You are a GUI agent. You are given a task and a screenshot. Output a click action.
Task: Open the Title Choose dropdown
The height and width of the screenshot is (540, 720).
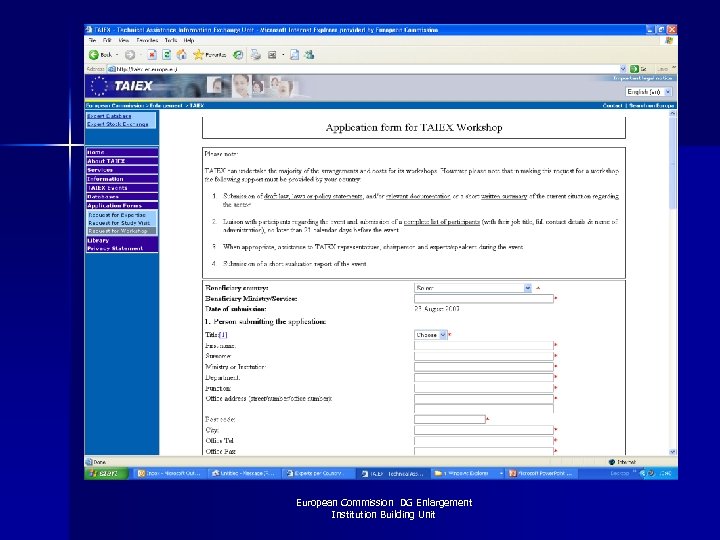coord(430,335)
